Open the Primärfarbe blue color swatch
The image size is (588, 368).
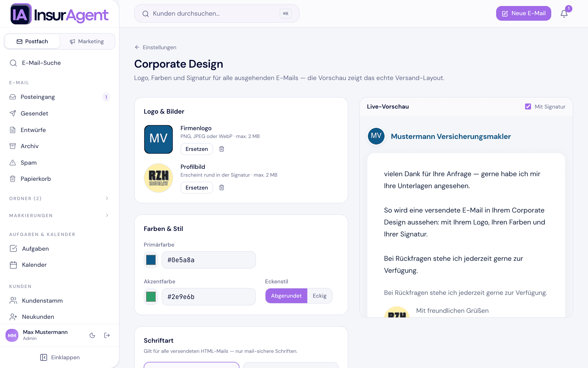coord(151,260)
